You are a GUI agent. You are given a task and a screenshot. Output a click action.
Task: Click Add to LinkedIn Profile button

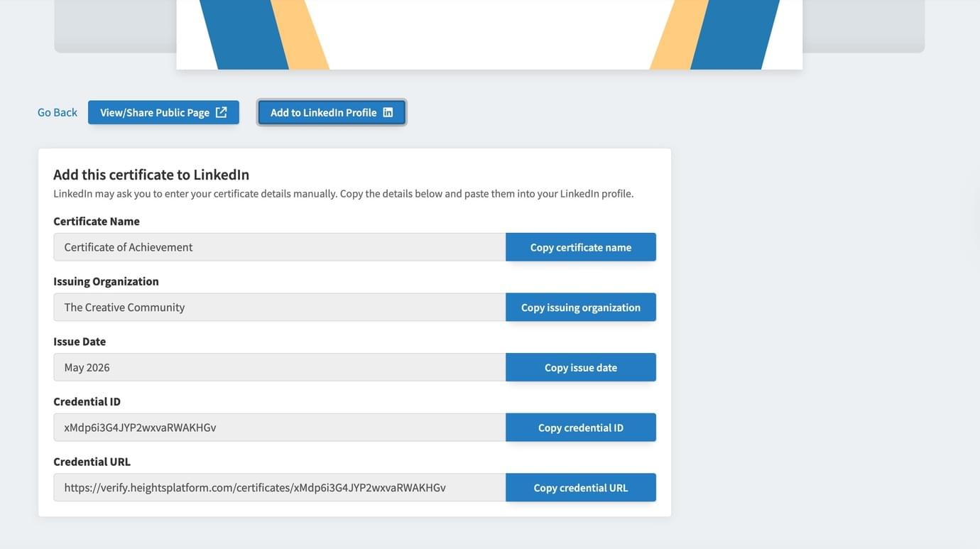332,112
